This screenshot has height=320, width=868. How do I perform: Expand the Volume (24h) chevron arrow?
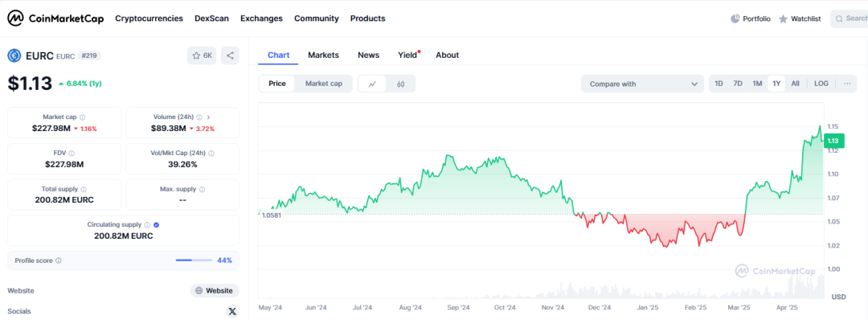tap(208, 117)
